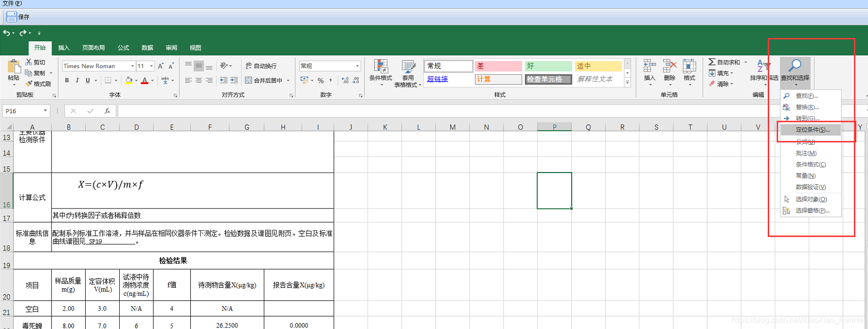
Task: Switch to the 公式 ribbon tab
Action: click(x=124, y=48)
